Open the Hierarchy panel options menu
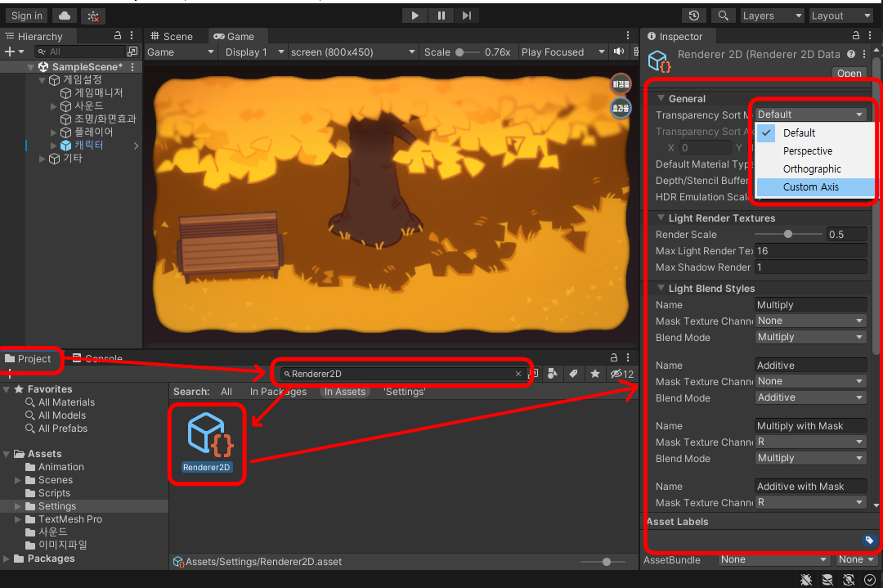This screenshot has width=883, height=588. click(132, 35)
